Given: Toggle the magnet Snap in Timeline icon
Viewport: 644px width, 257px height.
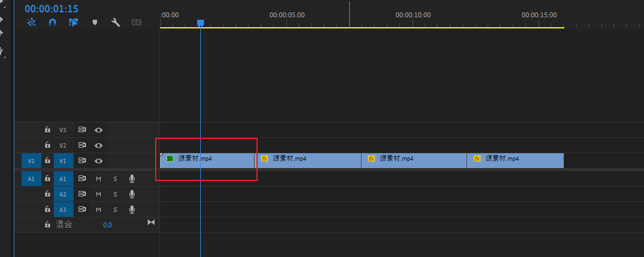Looking at the screenshot, I should [x=53, y=22].
